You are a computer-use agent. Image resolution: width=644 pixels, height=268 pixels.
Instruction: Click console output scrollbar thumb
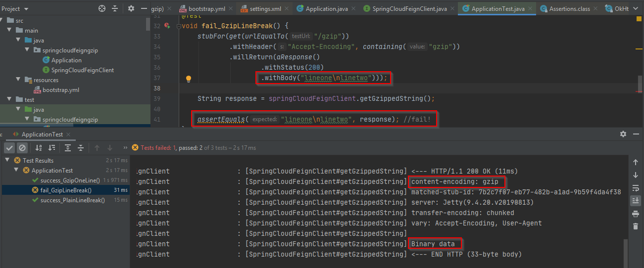point(625,253)
